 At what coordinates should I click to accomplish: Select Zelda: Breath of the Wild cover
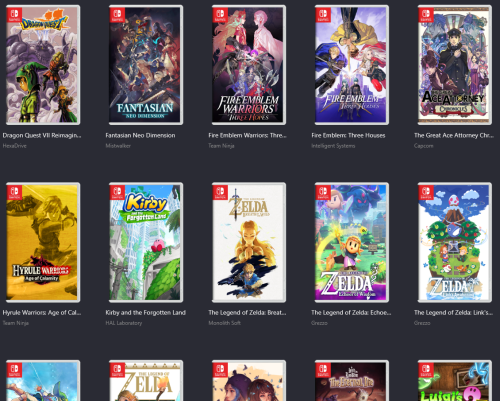pos(249,242)
